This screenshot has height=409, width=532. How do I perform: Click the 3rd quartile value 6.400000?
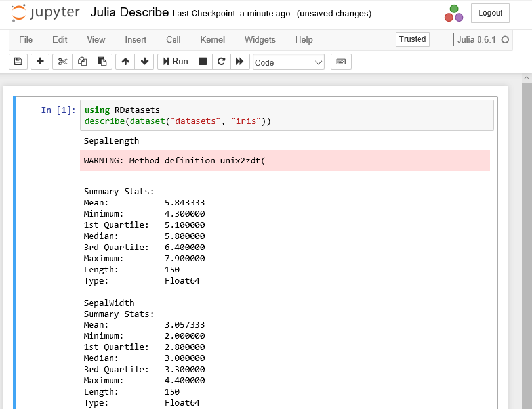tap(184, 247)
